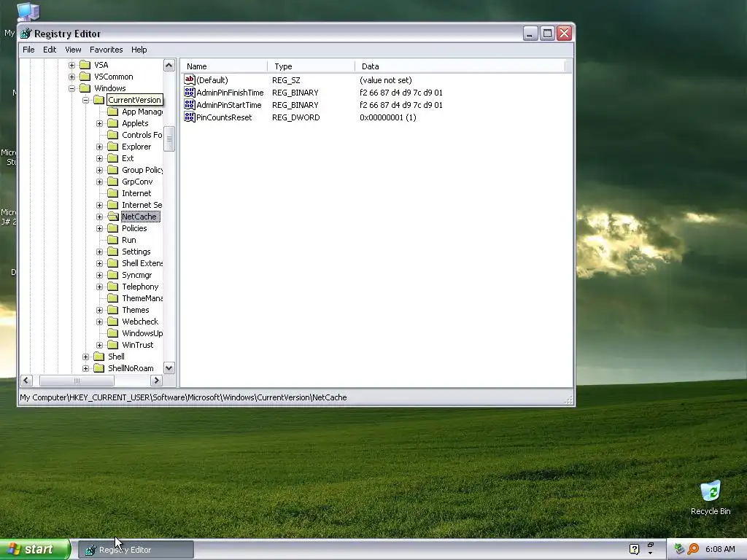
Task: Click the VSCommon folder icon
Action: pyautogui.click(x=85, y=77)
